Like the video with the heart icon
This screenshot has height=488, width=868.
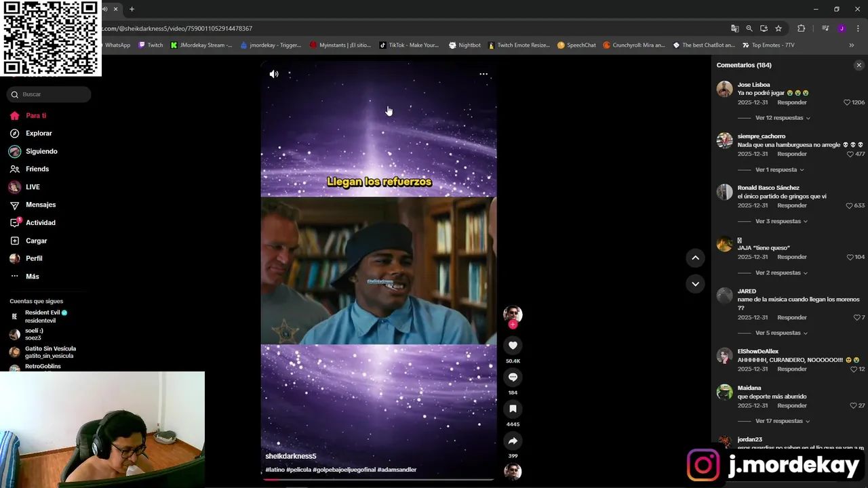point(513,346)
